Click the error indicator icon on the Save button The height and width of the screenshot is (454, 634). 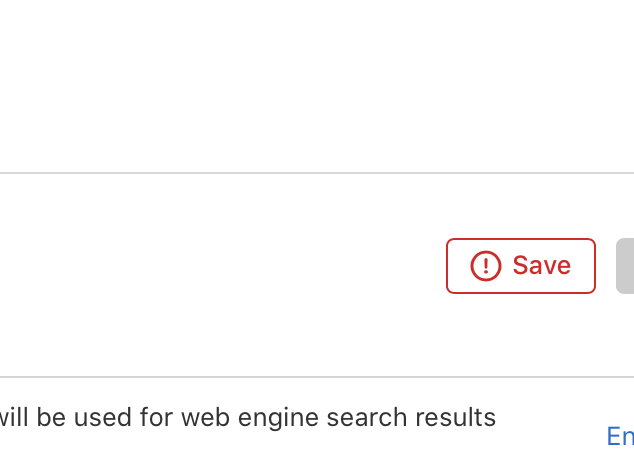point(485,266)
